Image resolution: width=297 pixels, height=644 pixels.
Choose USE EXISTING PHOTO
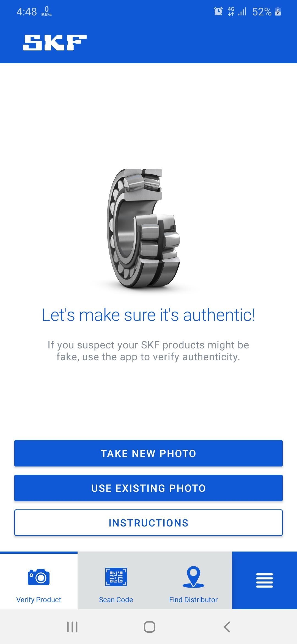[x=148, y=488]
